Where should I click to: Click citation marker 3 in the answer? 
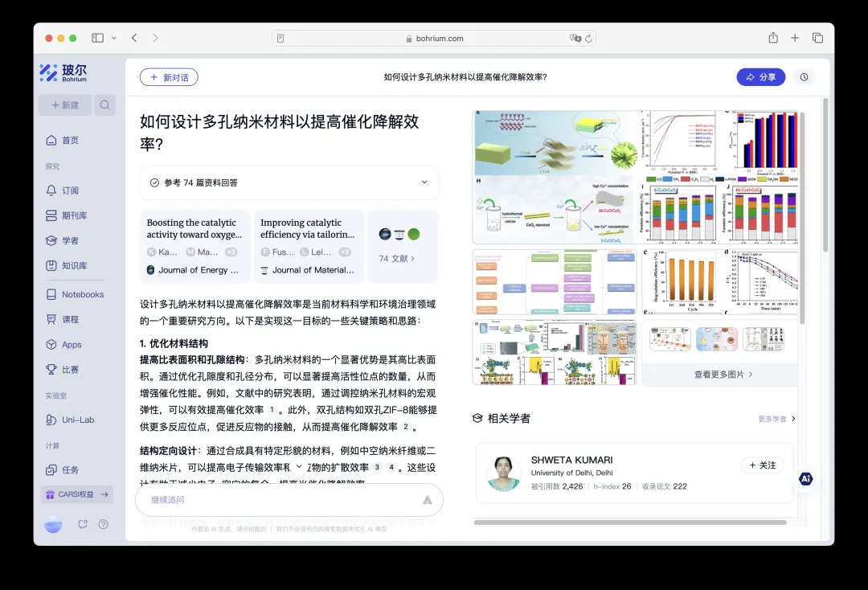377,467
